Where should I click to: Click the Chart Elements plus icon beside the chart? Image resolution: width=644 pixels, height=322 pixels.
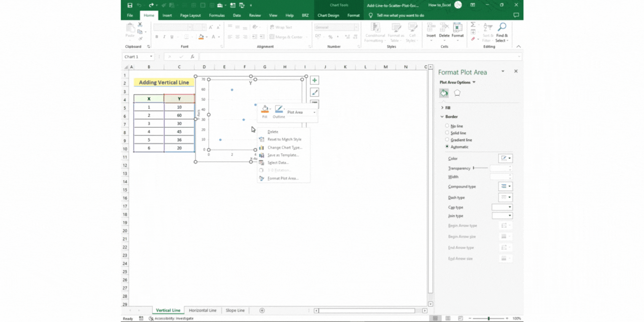point(314,80)
